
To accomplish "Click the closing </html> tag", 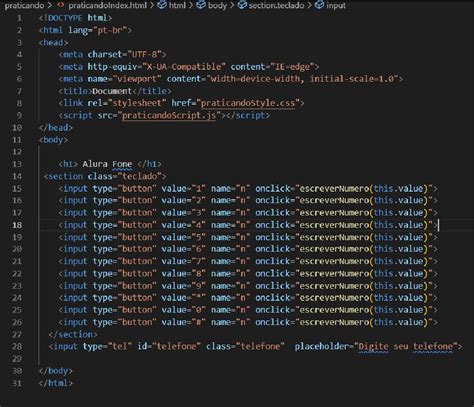I will coord(56,383).
